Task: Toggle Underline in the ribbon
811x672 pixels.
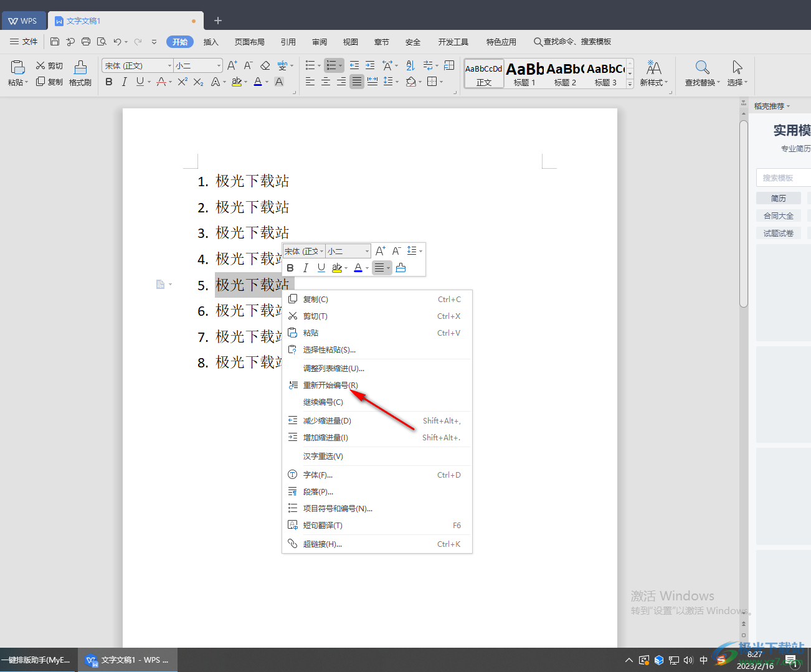Action: [x=140, y=82]
